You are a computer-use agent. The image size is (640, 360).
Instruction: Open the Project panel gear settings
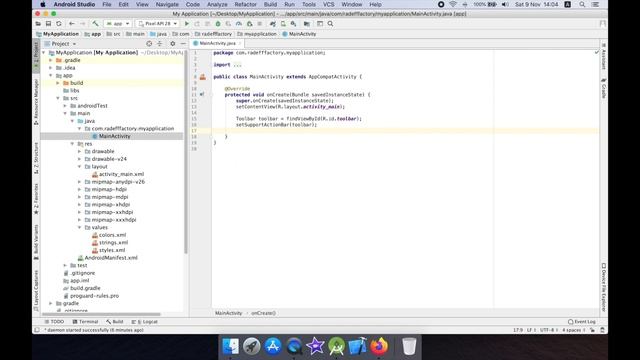click(173, 43)
